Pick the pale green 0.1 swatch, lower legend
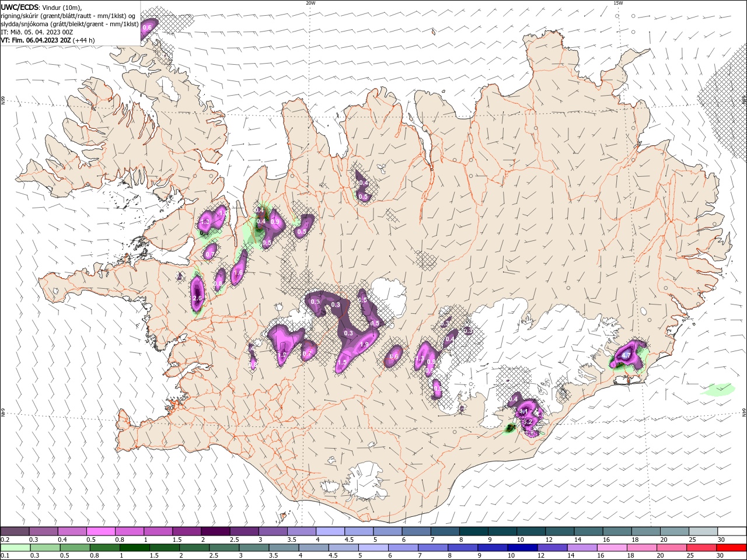 tap(15, 548)
